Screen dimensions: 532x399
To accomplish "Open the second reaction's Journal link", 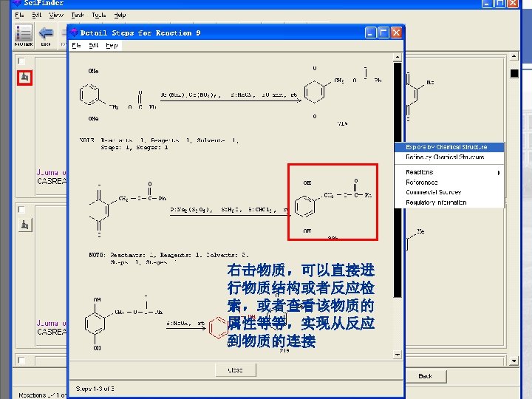I will 51,323.
